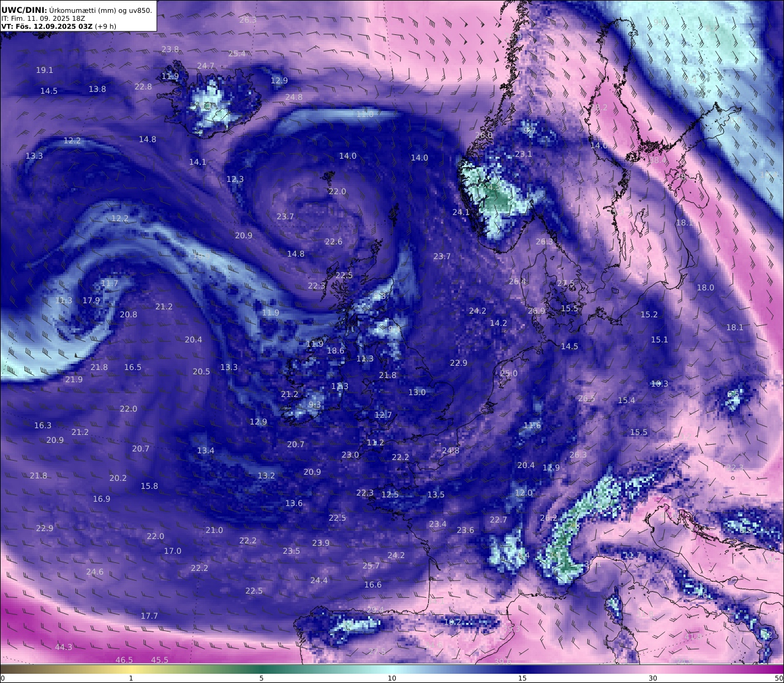Select the map value 23.1
Image resolution: width=784 pixels, height=683 pixels.
point(523,154)
